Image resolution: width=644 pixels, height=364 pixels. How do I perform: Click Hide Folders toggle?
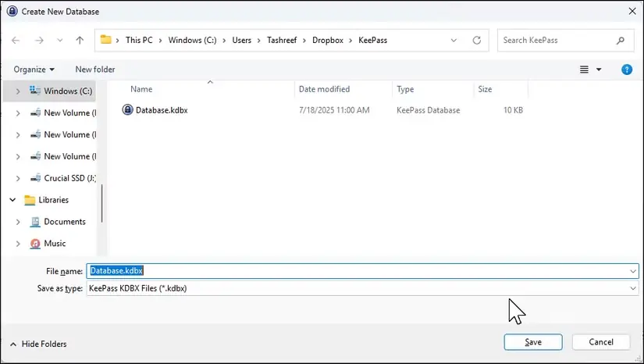(38, 344)
